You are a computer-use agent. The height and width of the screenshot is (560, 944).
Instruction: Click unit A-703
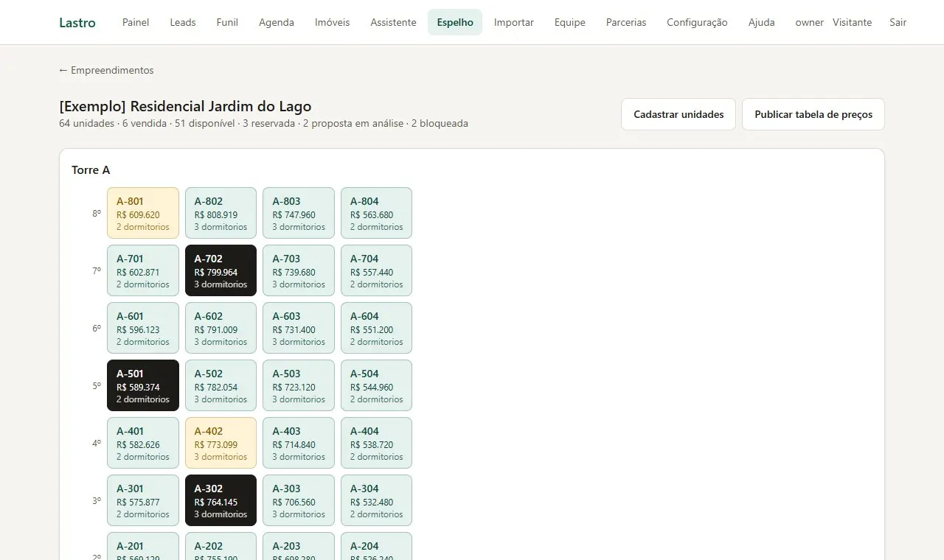[x=299, y=270]
